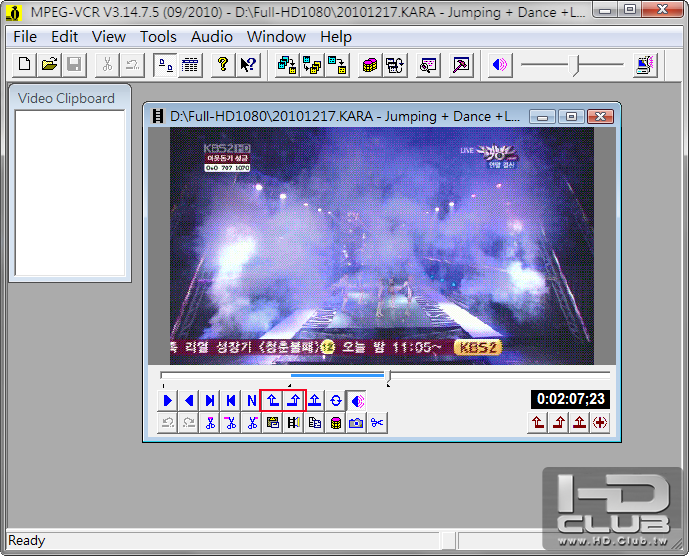Click the video preview frame
The height and width of the screenshot is (556, 689).
tap(382, 246)
